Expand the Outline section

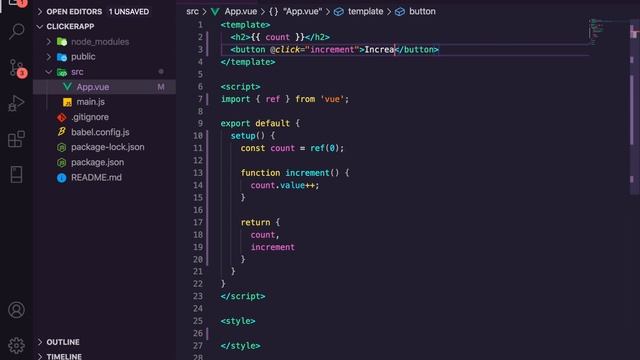40,342
